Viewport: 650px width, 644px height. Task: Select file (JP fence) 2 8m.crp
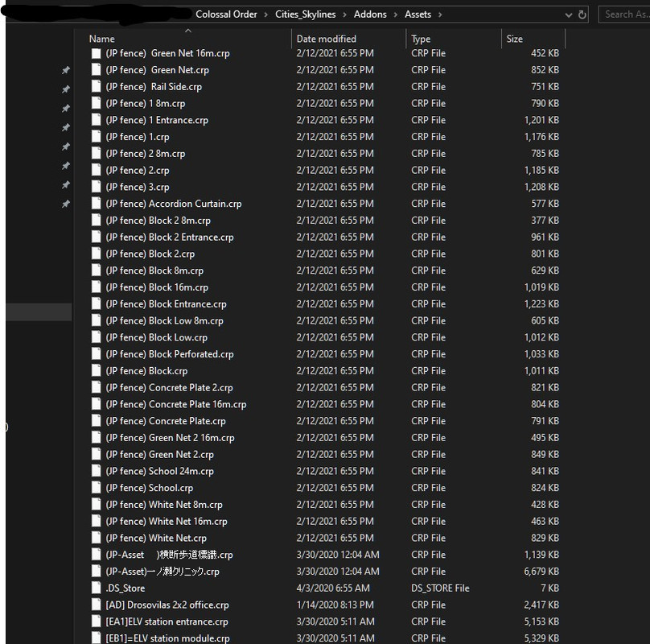tap(146, 154)
